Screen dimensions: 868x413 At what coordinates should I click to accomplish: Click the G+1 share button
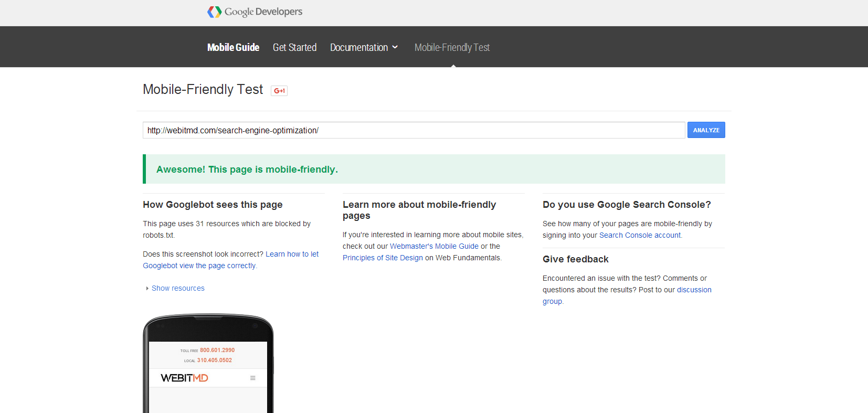(279, 91)
